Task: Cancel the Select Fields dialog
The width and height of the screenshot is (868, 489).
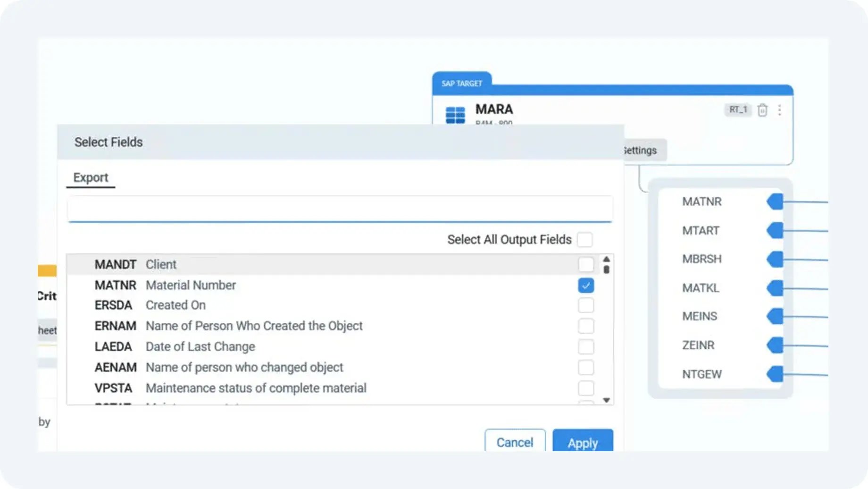Action: [515, 442]
